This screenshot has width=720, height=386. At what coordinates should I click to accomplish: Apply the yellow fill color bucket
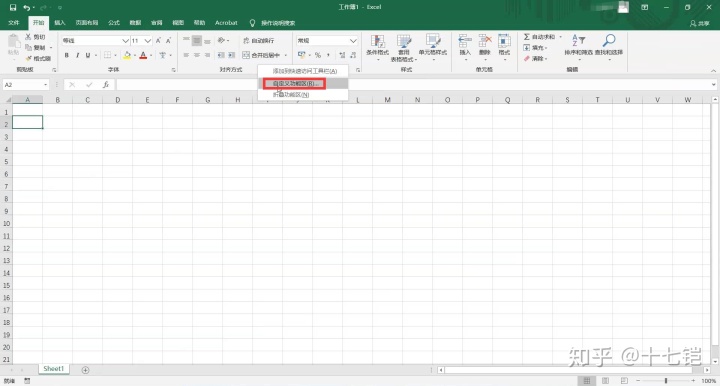pyautogui.click(x=127, y=55)
